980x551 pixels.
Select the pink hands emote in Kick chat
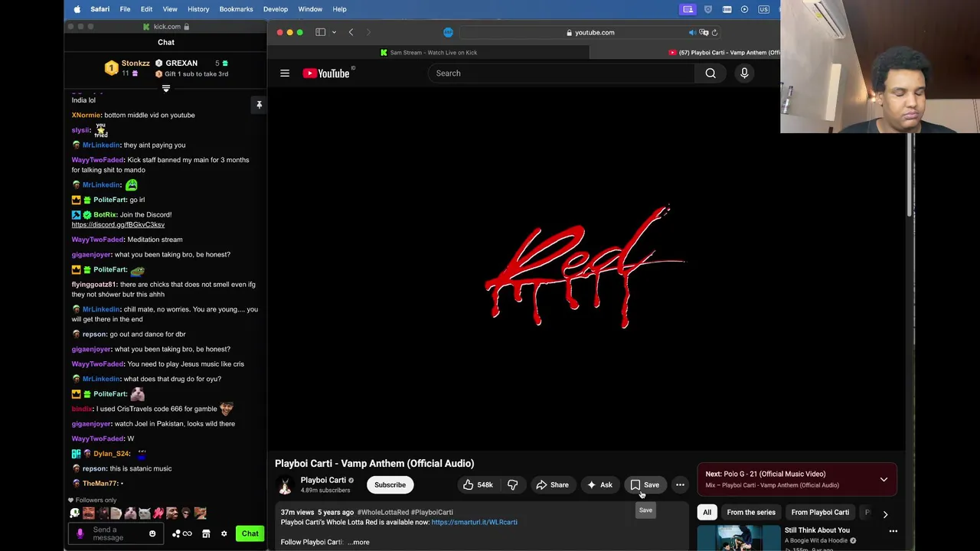158,514
